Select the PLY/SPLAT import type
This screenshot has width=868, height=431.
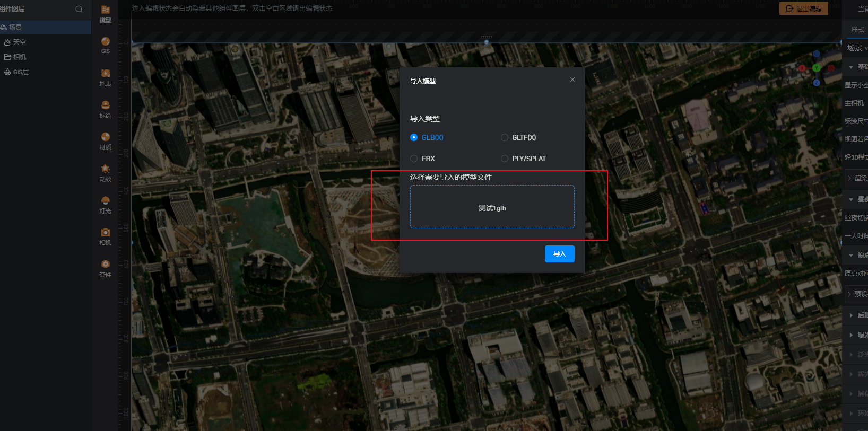(x=523, y=159)
